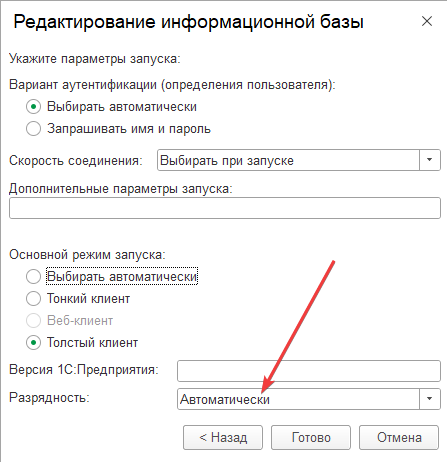Close the infobase editing dialog

[x=427, y=21]
